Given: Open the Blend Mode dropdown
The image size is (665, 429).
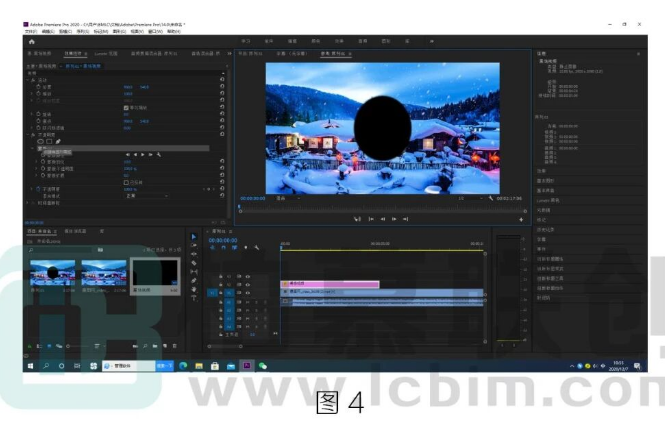Looking at the screenshot, I should point(146,196).
